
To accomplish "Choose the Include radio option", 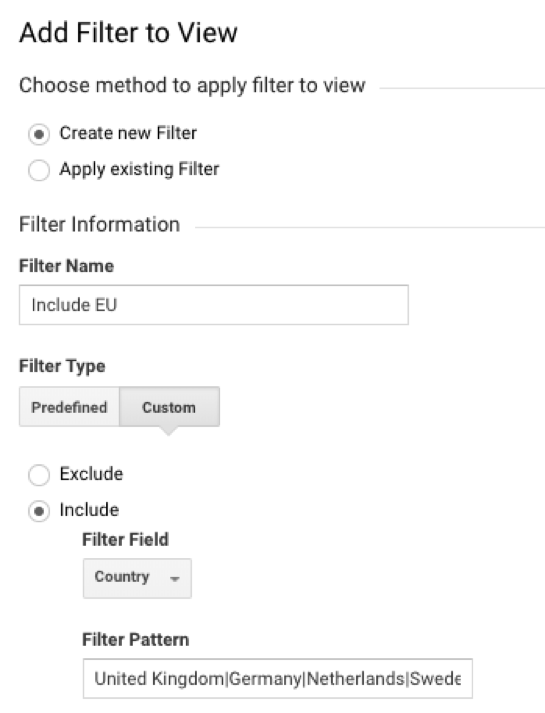I will [39, 511].
